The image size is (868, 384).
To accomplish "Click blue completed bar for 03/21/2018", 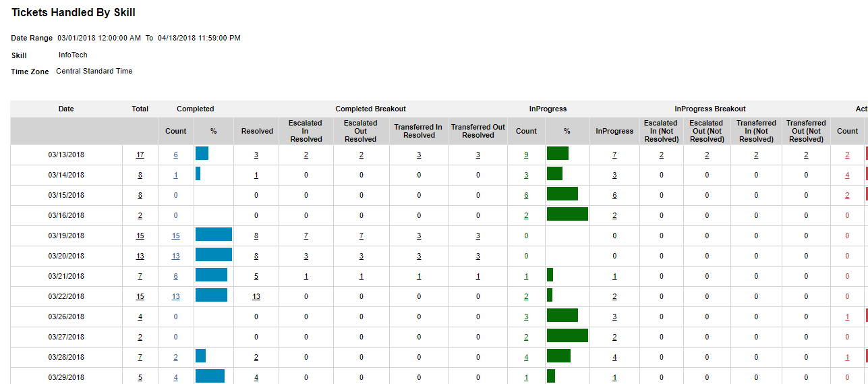I will (211, 275).
